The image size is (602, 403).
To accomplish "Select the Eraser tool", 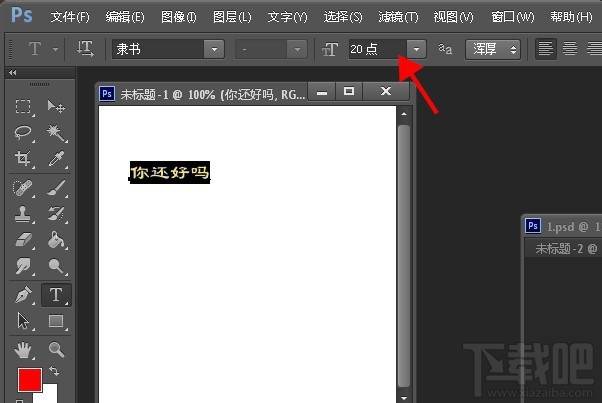I will [23, 240].
